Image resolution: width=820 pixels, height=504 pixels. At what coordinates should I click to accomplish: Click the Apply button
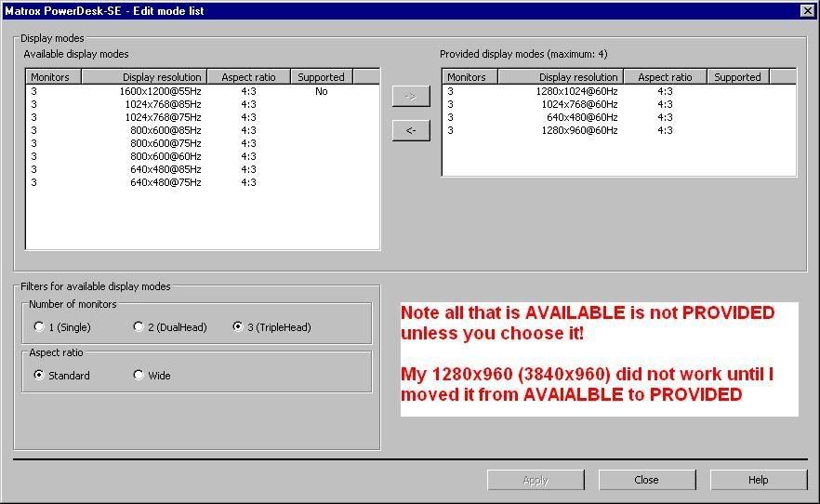[x=536, y=480]
